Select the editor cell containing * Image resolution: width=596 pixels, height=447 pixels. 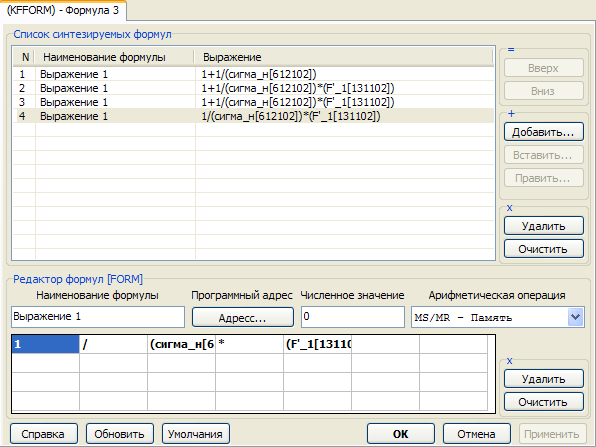(x=249, y=344)
